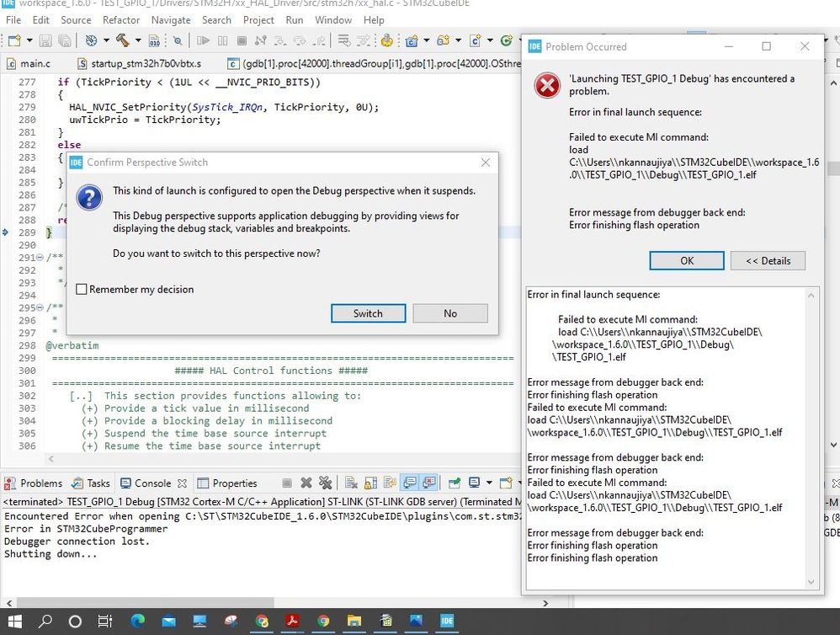840x635 pixels.
Task: Toggle Word Wrap in Console toolbar
Action: tap(390, 483)
